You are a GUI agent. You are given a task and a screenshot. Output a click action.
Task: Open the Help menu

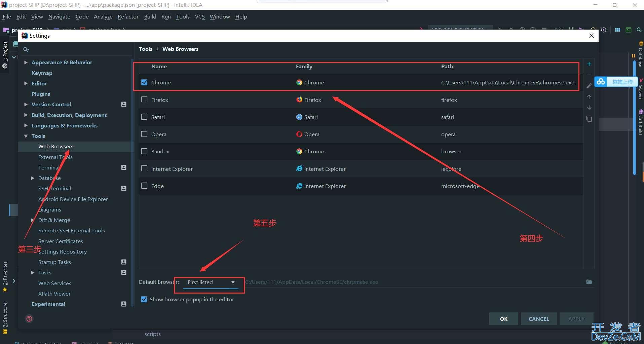(x=241, y=16)
